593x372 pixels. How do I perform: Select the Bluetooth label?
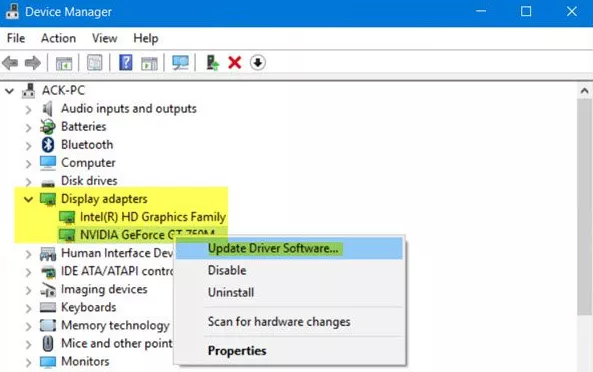coord(87,144)
